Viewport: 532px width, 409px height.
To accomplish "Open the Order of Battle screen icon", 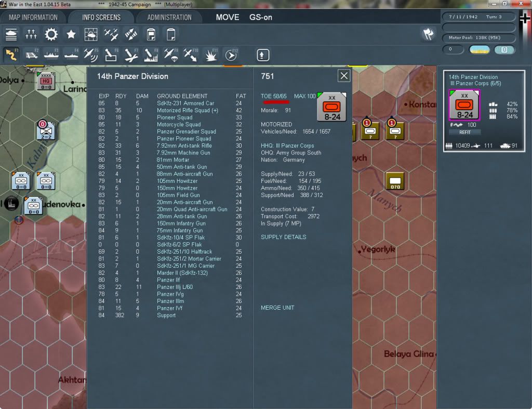I will [11, 34].
